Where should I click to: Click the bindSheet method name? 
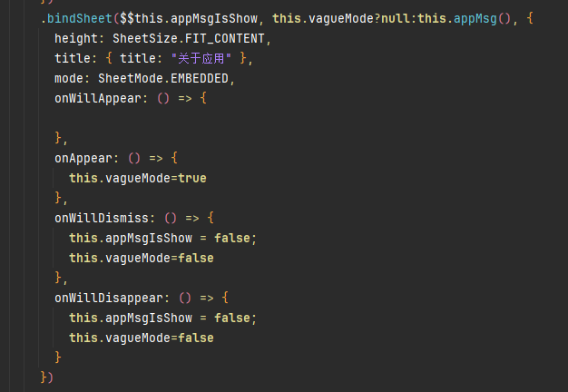pos(80,18)
